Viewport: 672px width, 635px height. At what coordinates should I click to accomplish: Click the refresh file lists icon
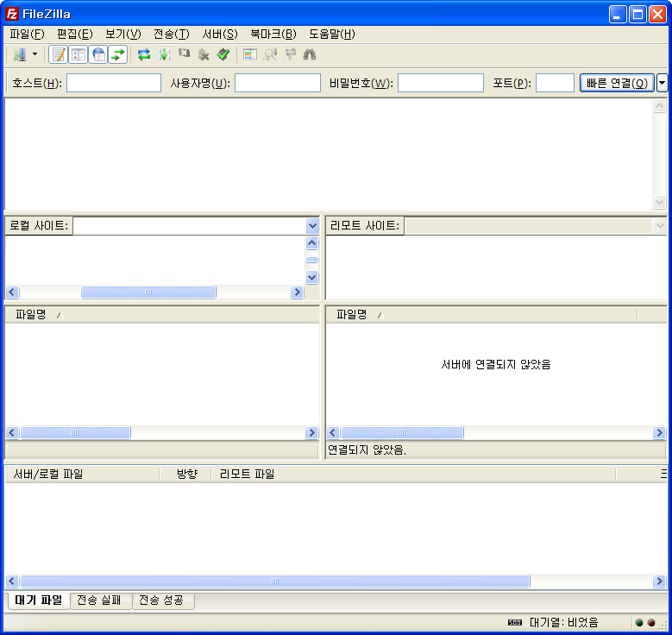(144, 54)
